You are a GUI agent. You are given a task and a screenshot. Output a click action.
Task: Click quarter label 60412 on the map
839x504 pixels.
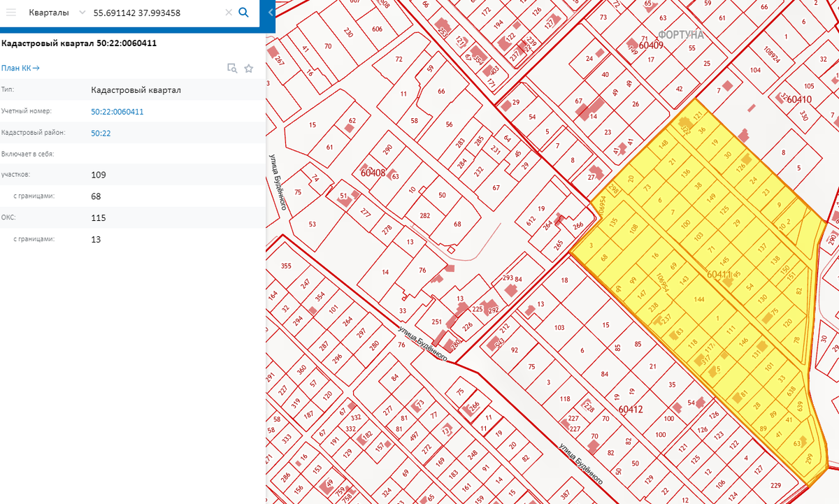click(x=630, y=409)
